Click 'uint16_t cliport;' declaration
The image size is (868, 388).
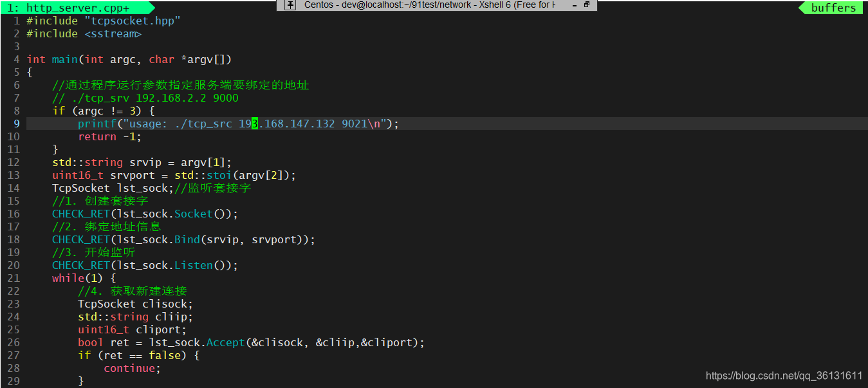pyautogui.click(x=133, y=329)
